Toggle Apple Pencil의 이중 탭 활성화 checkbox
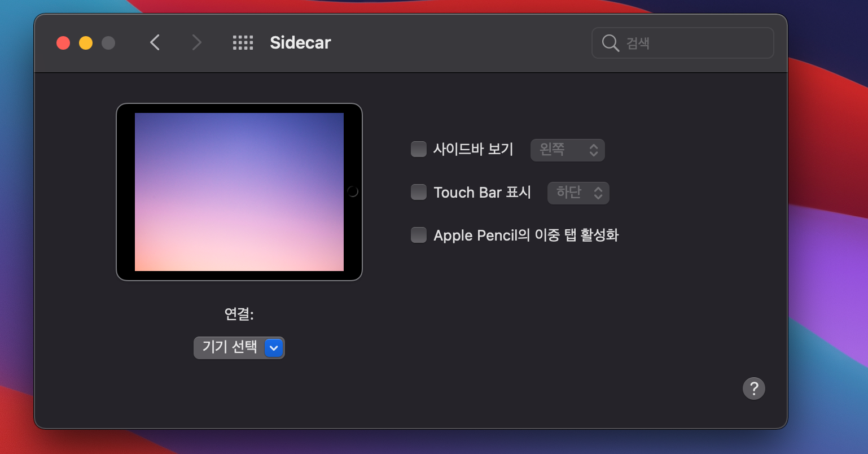The image size is (868, 454). pos(419,235)
